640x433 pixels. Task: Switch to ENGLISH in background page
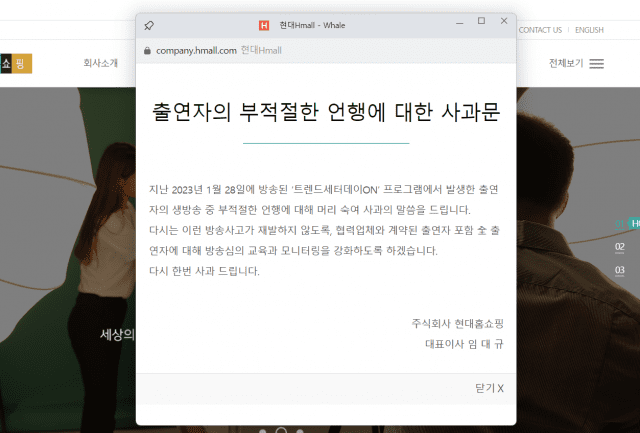[x=589, y=30]
